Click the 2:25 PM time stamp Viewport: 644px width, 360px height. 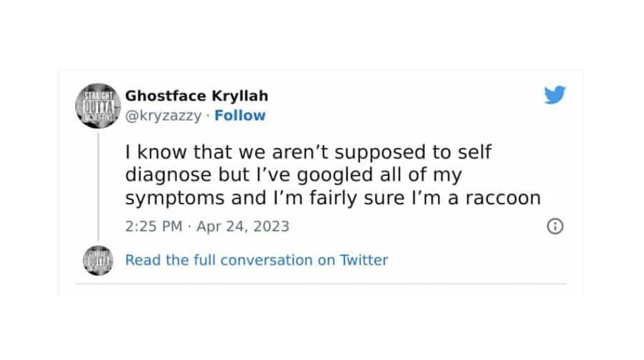tap(154, 226)
